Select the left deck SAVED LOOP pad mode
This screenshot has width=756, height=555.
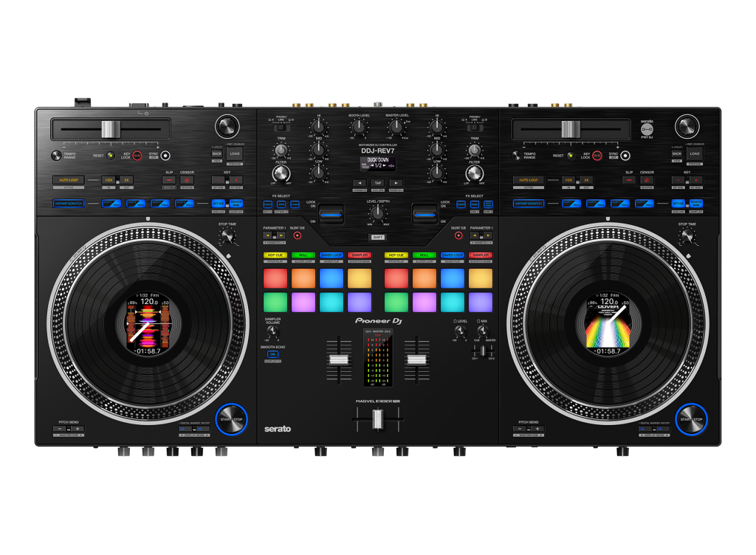331,255
